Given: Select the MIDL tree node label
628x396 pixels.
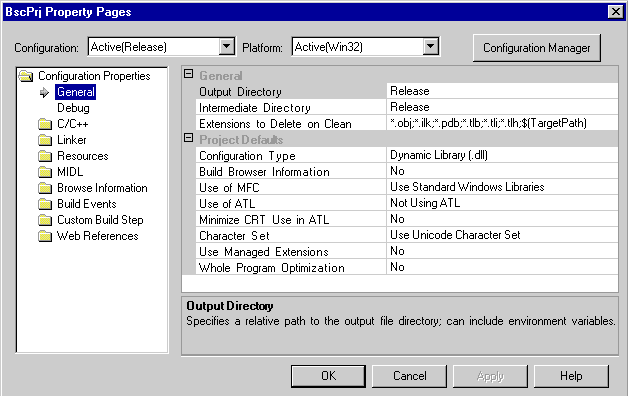Looking at the screenshot, I should point(70,172).
